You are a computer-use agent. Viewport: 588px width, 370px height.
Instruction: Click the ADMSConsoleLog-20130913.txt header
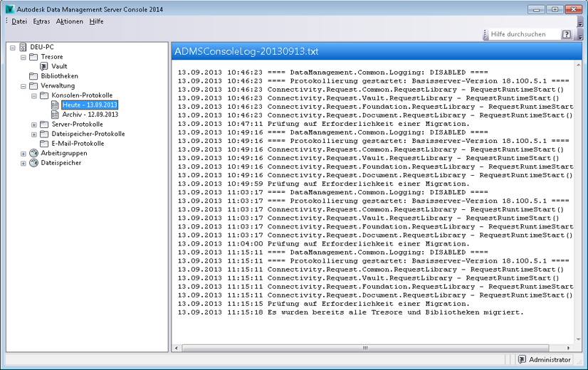pos(246,51)
